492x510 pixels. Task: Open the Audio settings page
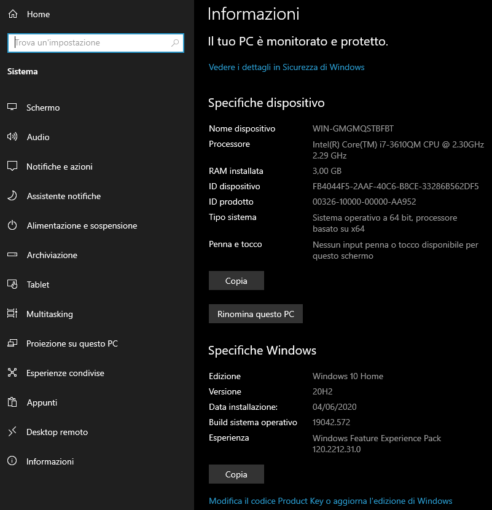(38, 137)
